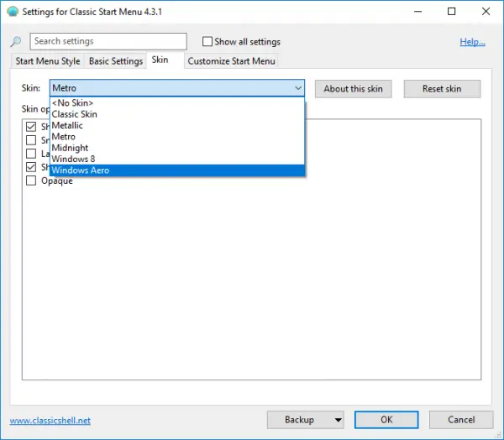Click the magnifier search icon

(x=16, y=41)
